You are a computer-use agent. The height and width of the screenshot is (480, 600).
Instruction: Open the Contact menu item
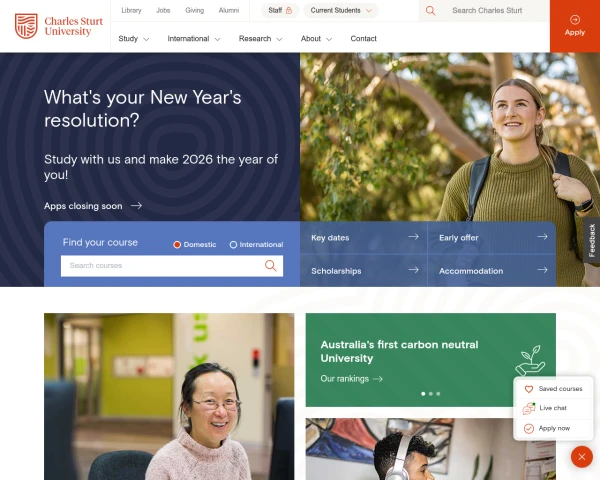click(x=364, y=39)
